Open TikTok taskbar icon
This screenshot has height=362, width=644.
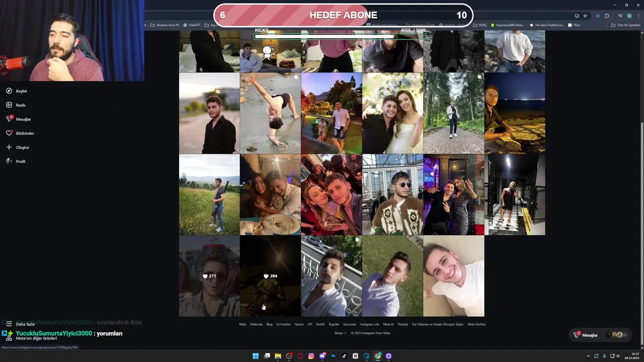344,356
